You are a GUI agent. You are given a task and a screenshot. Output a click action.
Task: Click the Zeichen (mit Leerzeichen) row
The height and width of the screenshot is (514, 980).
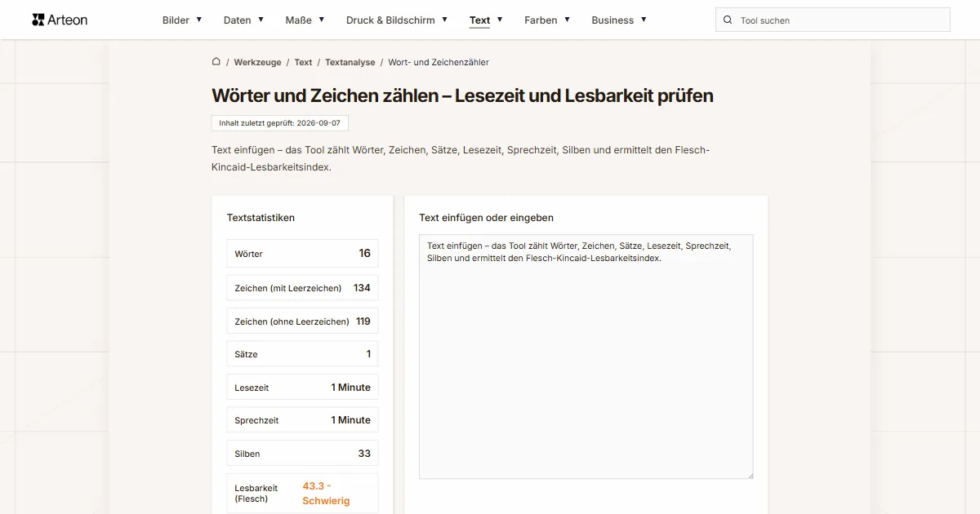pos(302,288)
